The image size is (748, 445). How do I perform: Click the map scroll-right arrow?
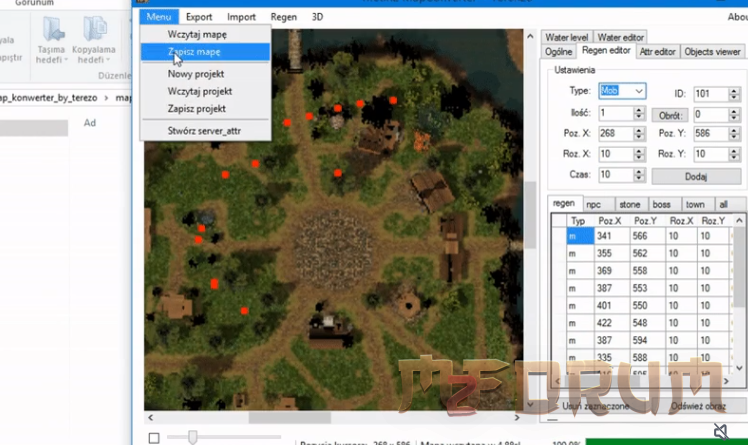pyautogui.click(x=517, y=418)
